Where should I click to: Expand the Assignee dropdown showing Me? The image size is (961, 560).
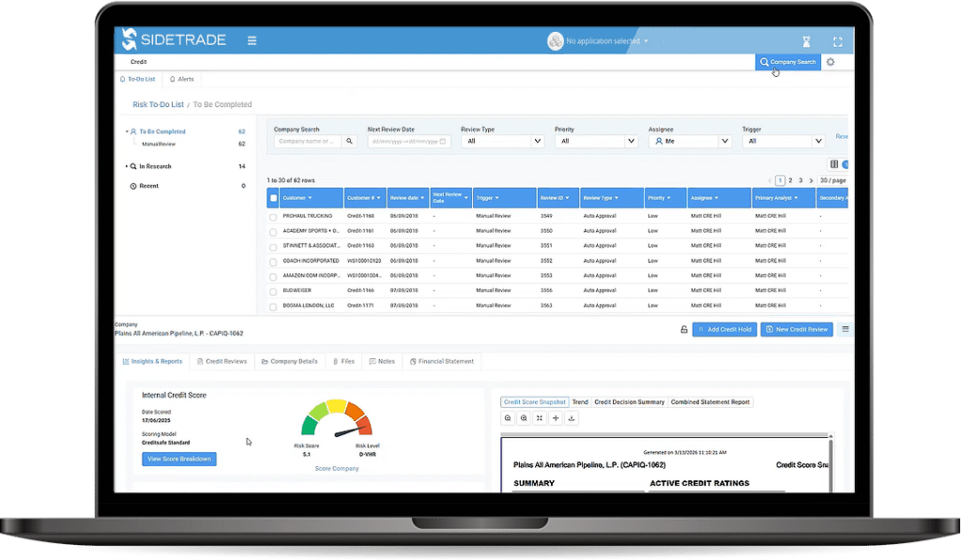click(690, 141)
